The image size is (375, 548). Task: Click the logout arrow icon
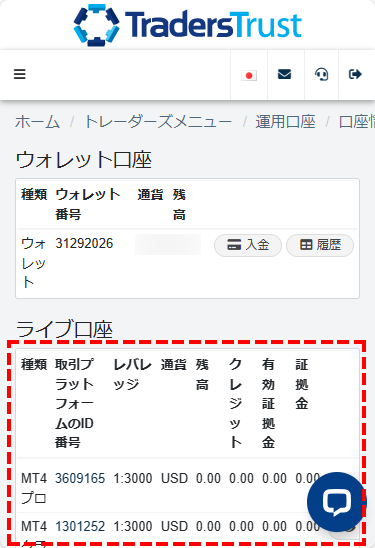click(x=355, y=74)
